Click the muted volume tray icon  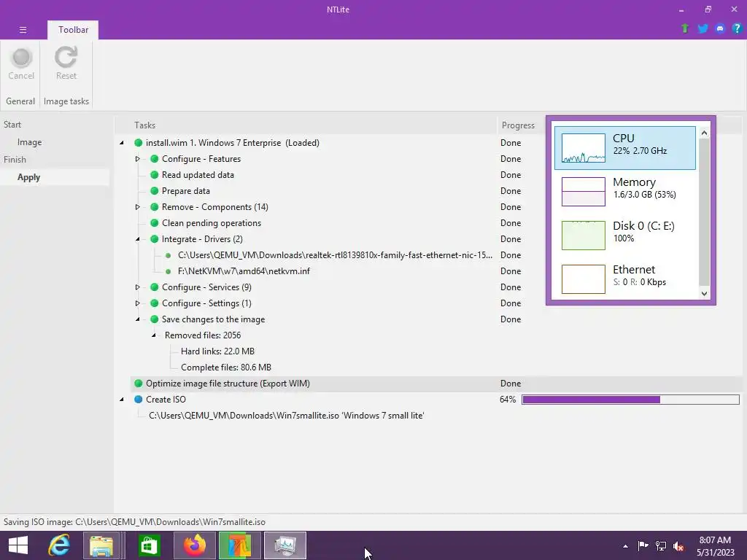(x=678, y=546)
